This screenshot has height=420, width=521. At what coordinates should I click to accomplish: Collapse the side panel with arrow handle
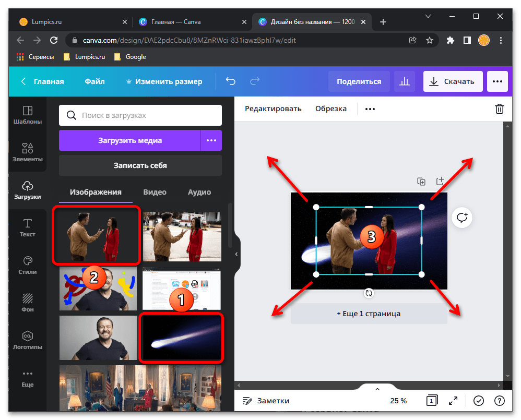236,254
